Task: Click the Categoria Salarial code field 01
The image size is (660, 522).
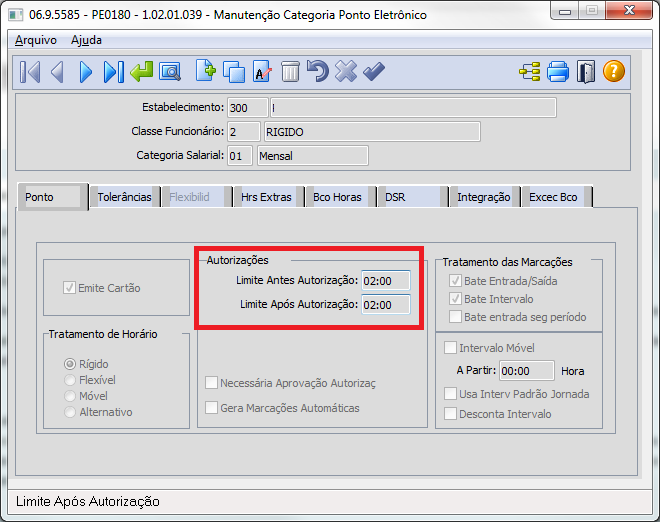Action: click(x=240, y=156)
